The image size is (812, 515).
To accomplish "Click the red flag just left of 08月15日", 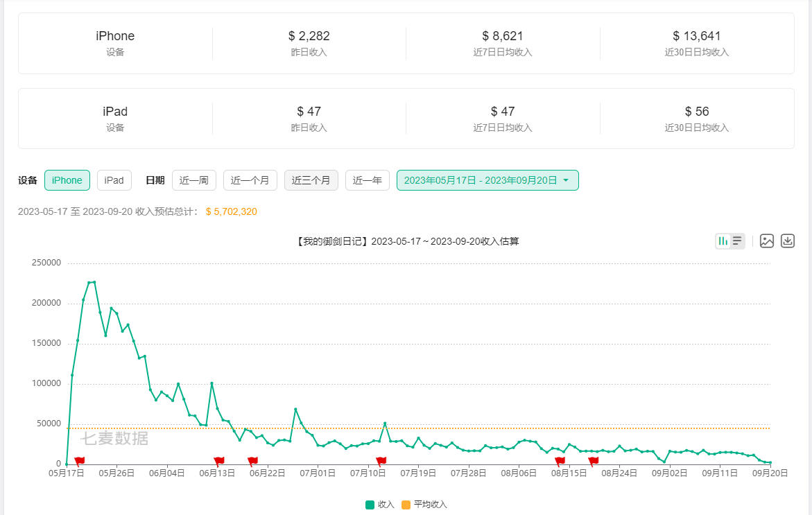I will coord(560,461).
